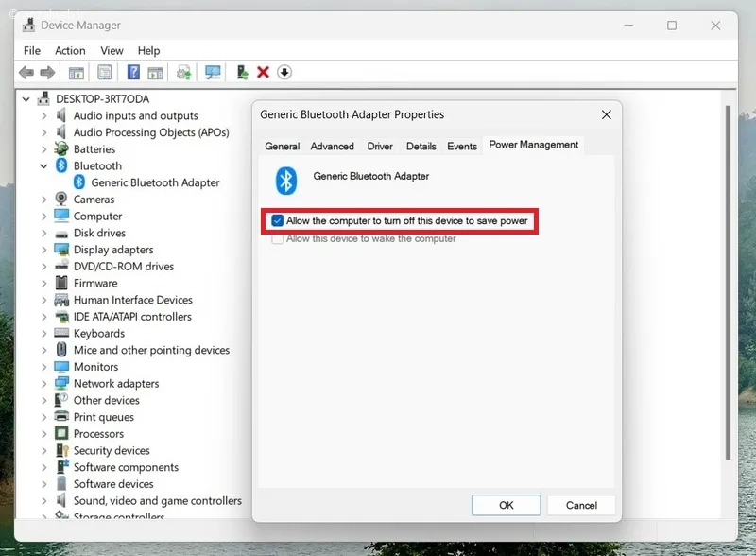Viewport: 756px width, 556px height.
Task: Show/hide console tree toolbar icon
Action: click(77, 73)
